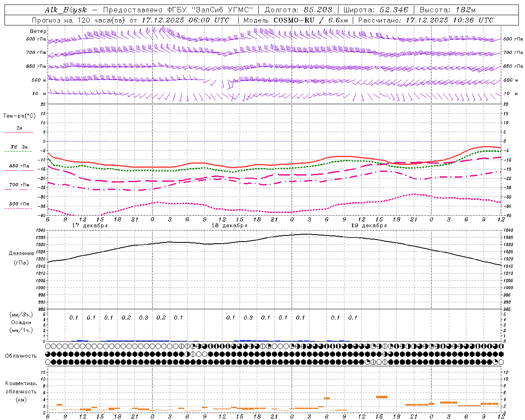Click the dotted line sample under '500 гПа' temperature legend

point(18,208)
